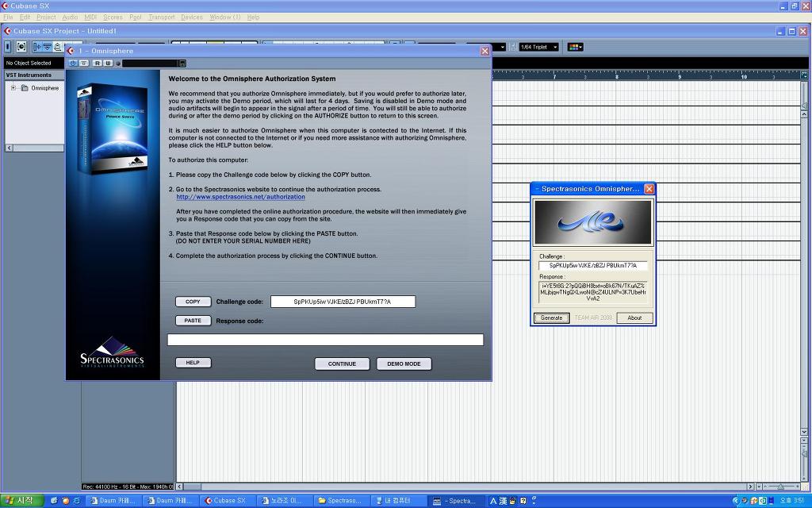This screenshot has width=812, height=508.
Task: Open the 1/64 Triplet quantize dropdown
Action: coord(538,47)
